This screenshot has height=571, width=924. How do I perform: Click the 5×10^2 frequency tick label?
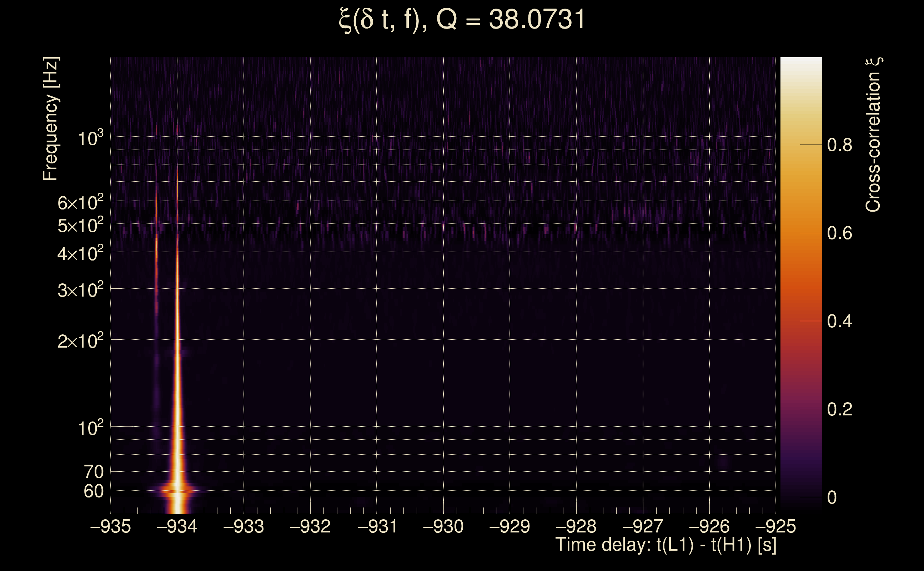80,226
